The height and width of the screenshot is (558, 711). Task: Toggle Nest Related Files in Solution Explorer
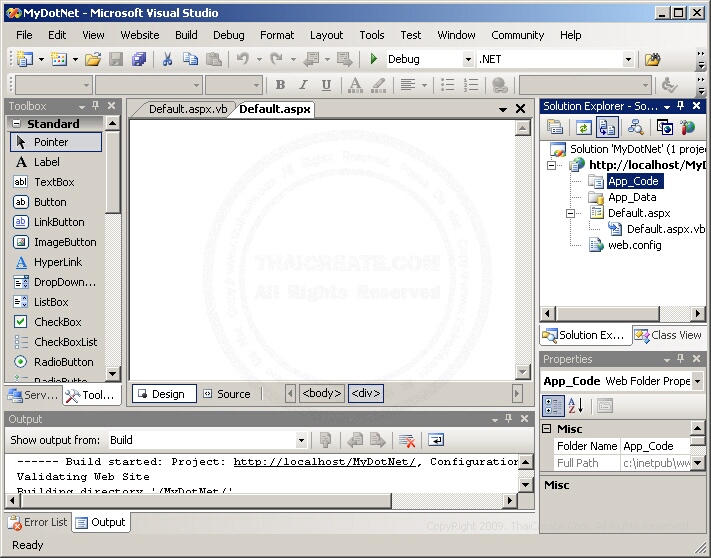point(606,127)
